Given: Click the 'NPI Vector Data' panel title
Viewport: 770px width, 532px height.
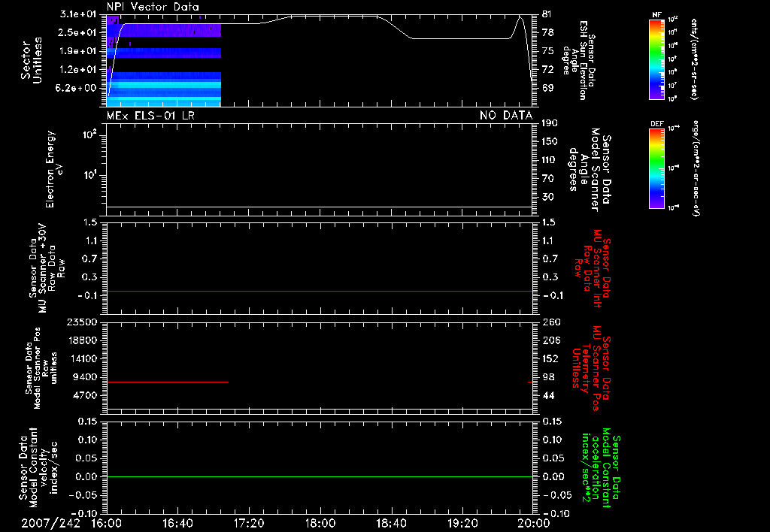Looking at the screenshot, I should pos(153,7).
